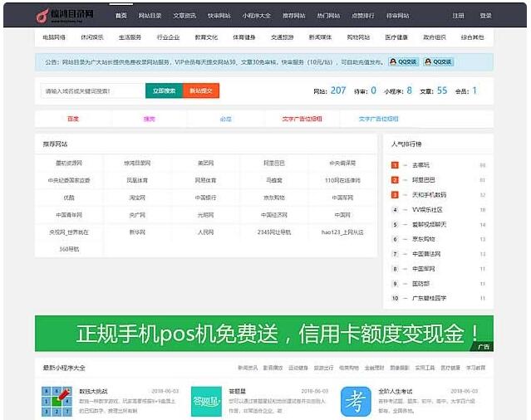Open the 数独大挑战 mini program icon
Screen dimensions: 531x420
(x=57, y=402)
